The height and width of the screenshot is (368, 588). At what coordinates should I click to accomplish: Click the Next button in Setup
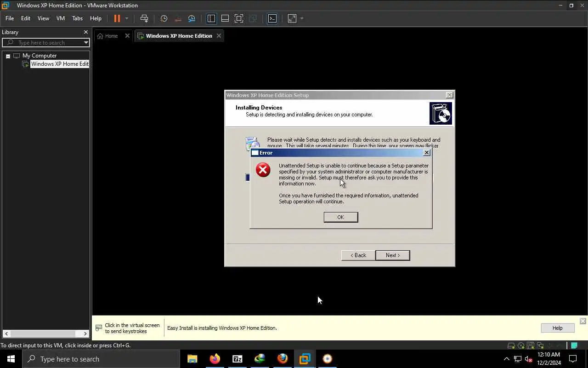(393, 255)
